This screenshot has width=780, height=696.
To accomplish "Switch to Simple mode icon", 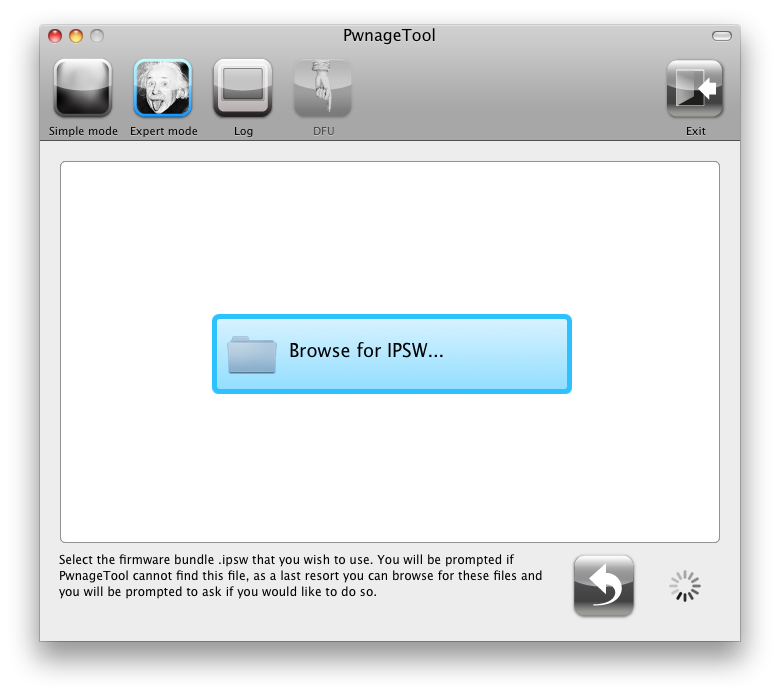I will pyautogui.click(x=83, y=89).
